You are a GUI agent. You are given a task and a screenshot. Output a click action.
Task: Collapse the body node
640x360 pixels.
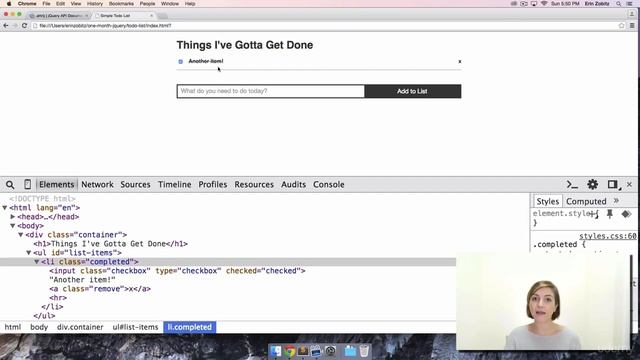13,226
